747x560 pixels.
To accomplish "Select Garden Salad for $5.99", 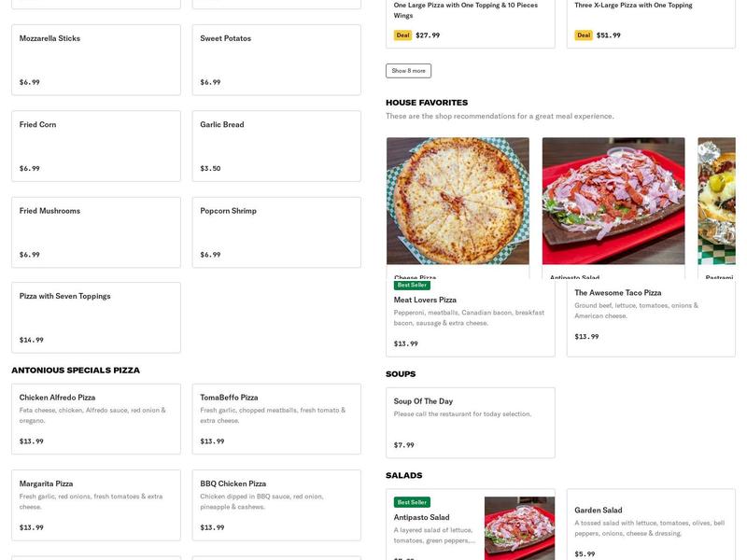I will (x=651, y=527).
